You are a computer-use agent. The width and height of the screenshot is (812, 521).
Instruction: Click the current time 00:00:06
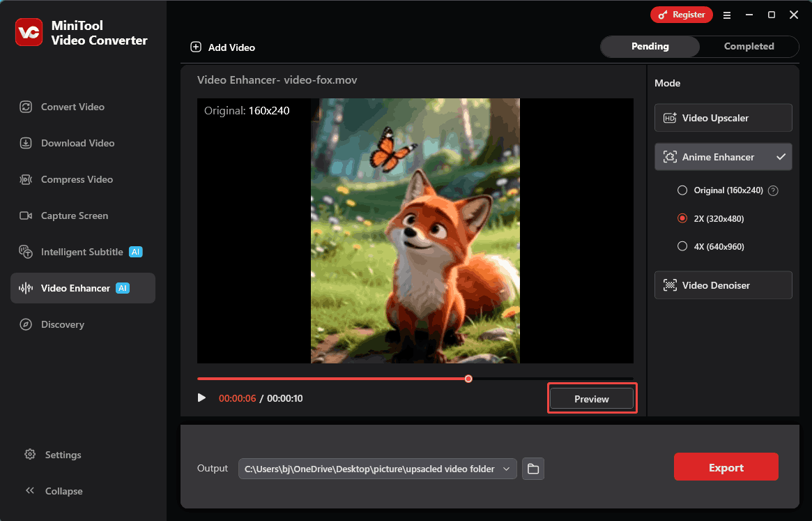[237, 398]
